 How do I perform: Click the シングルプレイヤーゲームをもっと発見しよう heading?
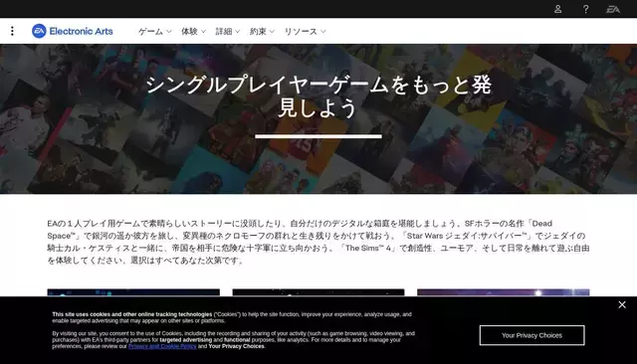(x=318, y=96)
